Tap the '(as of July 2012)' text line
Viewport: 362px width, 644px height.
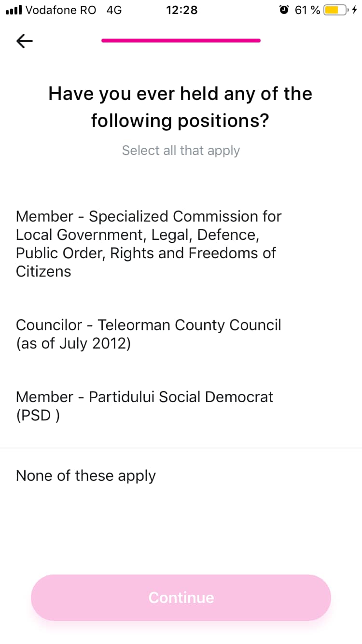pyautogui.click(x=73, y=344)
